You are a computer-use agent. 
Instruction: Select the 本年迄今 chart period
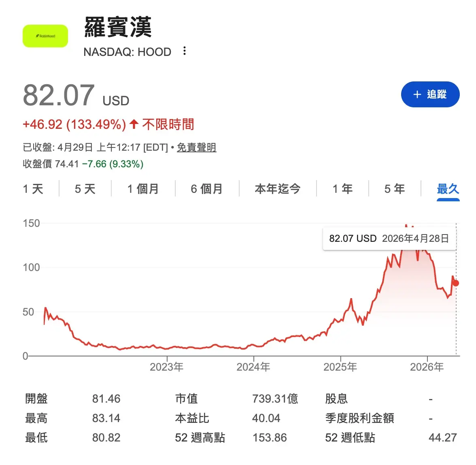278,189
